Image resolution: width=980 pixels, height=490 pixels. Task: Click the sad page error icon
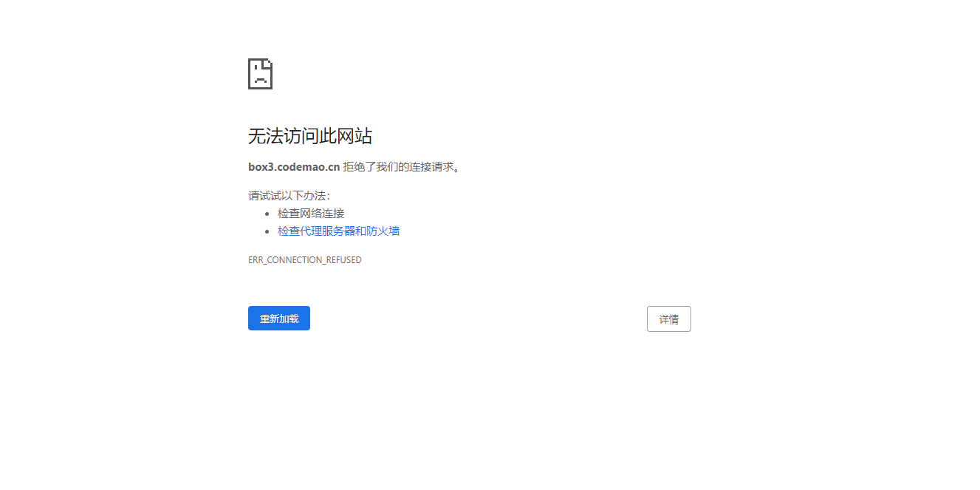[x=260, y=74]
